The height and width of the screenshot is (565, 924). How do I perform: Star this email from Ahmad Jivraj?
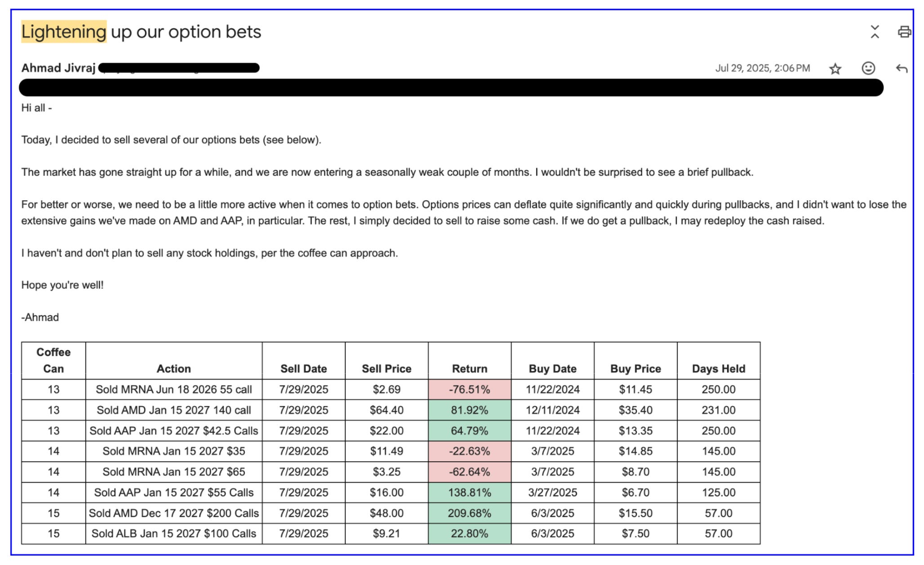click(x=835, y=69)
